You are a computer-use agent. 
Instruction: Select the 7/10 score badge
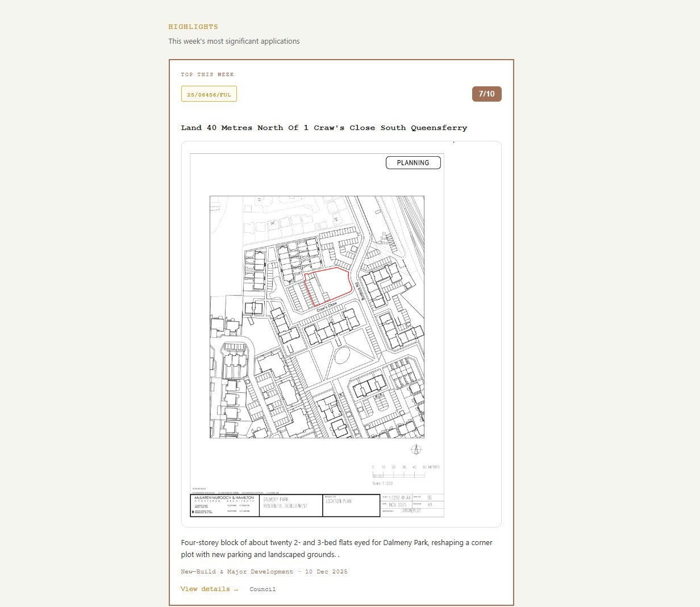click(486, 94)
